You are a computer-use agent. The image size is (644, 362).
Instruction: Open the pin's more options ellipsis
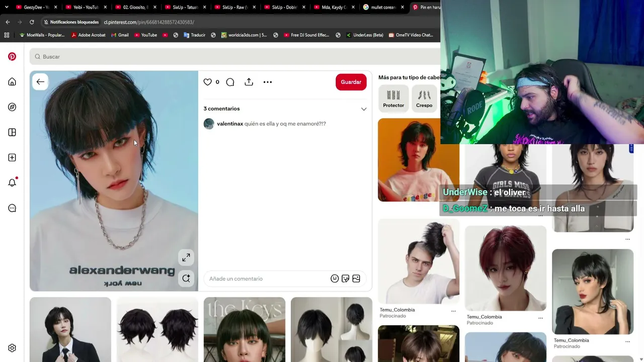(x=268, y=82)
